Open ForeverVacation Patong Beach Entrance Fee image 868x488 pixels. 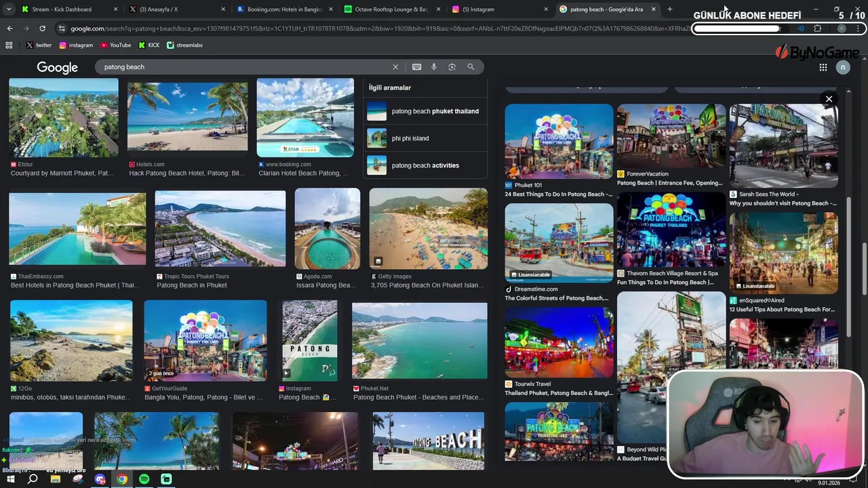tap(671, 136)
